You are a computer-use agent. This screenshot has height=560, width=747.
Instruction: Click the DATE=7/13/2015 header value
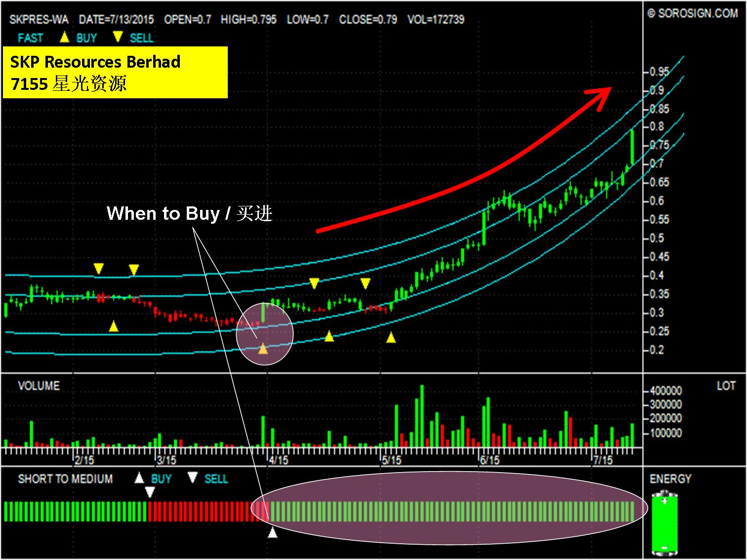point(116,20)
